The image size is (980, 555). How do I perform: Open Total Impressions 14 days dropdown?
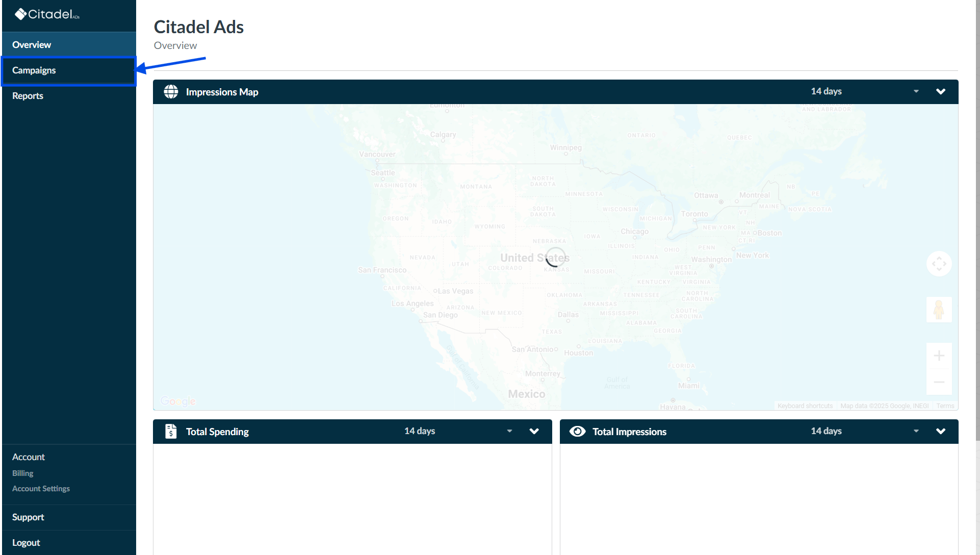[865, 431]
